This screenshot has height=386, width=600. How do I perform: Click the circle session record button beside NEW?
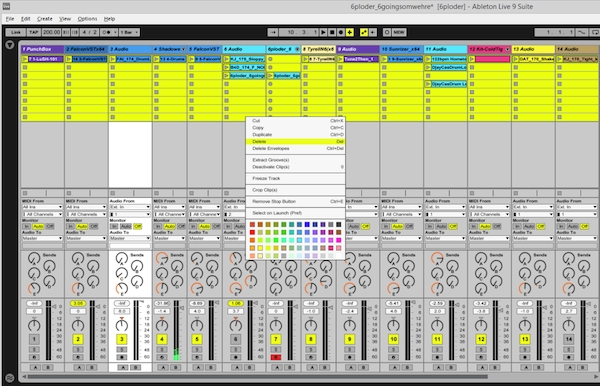(x=387, y=33)
